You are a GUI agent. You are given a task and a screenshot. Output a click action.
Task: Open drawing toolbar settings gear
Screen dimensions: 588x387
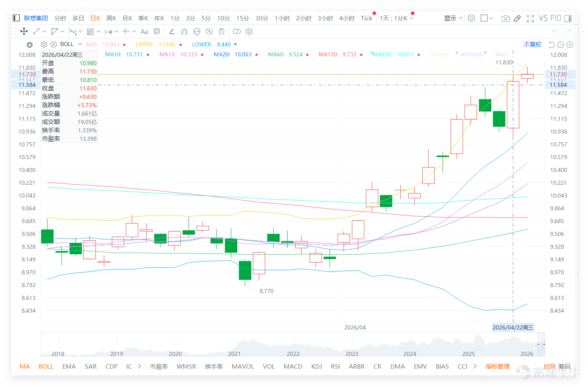(x=249, y=31)
